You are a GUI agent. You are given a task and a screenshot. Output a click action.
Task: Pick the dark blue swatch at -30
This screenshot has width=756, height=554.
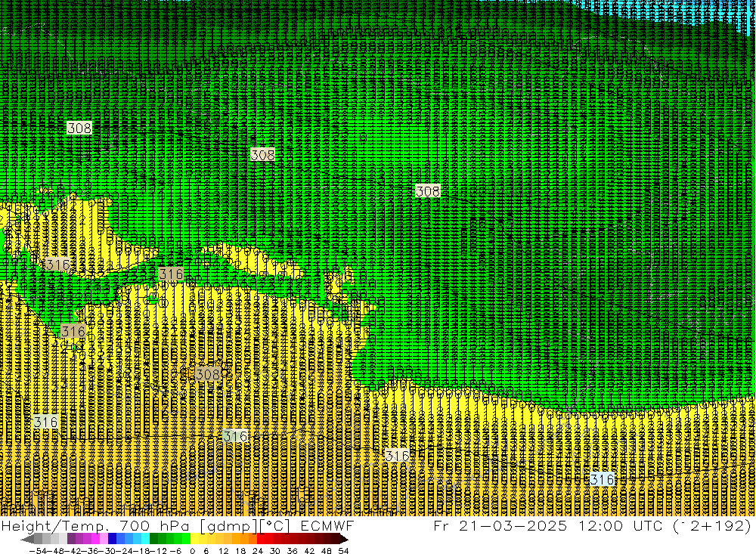pyautogui.click(x=112, y=539)
